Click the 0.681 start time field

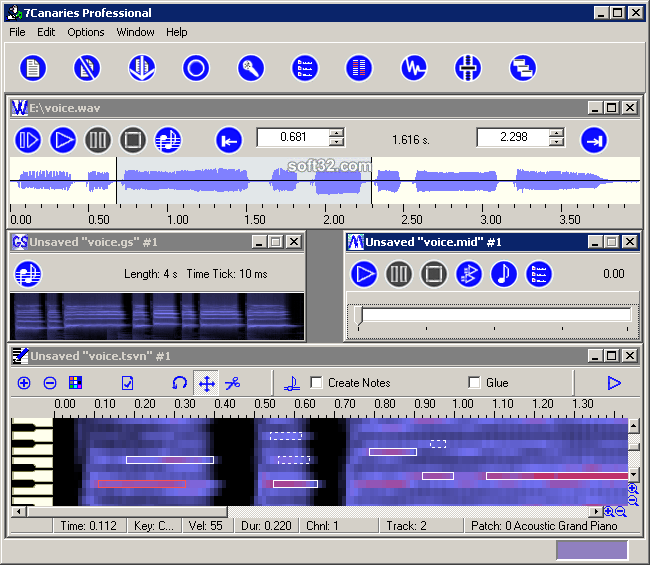293,137
